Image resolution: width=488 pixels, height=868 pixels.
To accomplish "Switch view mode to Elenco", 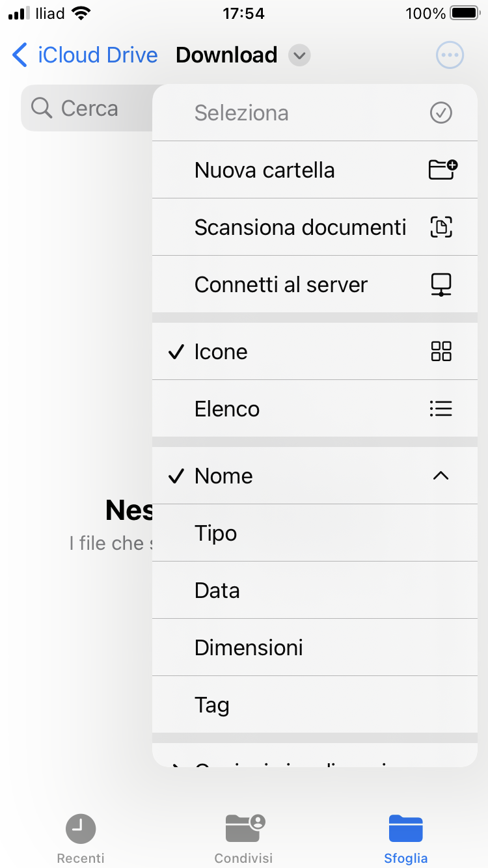I will [x=315, y=409].
